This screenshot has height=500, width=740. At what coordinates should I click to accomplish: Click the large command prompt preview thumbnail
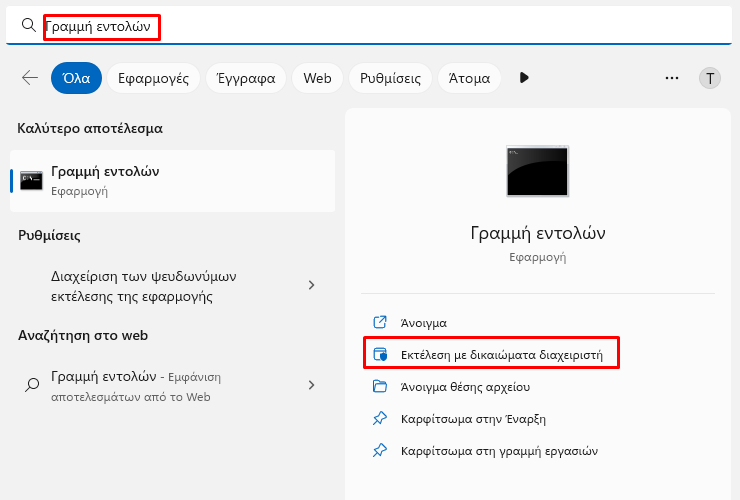[538, 171]
